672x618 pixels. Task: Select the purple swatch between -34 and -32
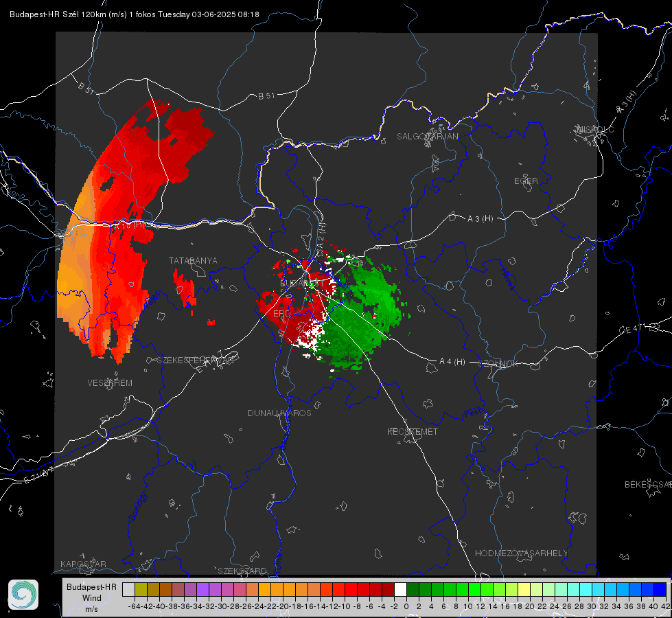tap(202, 589)
